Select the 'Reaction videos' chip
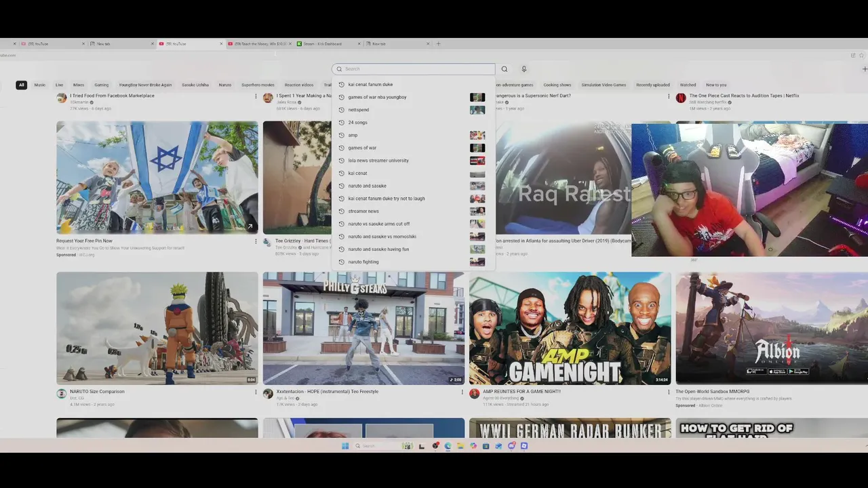Screen dimensions: 868x488 [299, 85]
